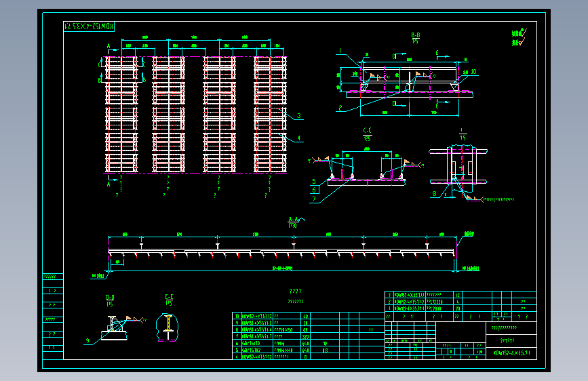Click the E-E section view label
Screen dimensions: 588x381
tap(169, 297)
